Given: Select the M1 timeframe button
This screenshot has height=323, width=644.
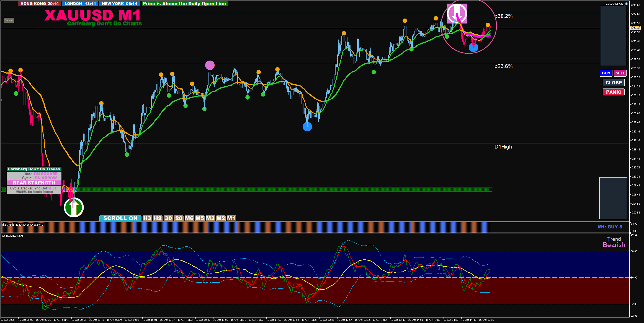Looking at the screenshot, I should (231, 218).
